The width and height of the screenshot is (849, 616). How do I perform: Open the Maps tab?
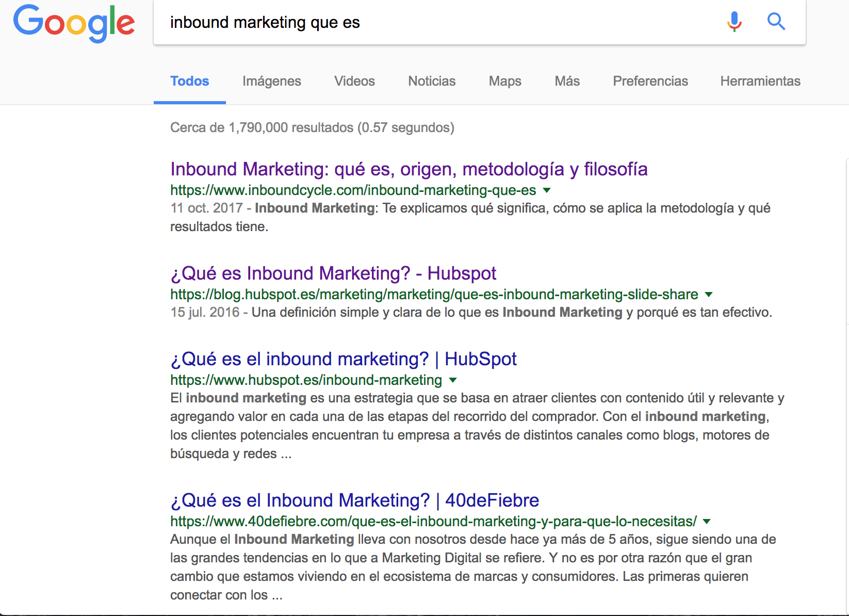[x=505, y=82]
